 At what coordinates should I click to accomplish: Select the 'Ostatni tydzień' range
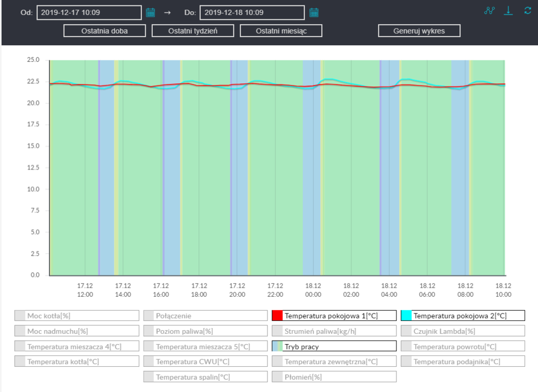(x=193, y=31)
